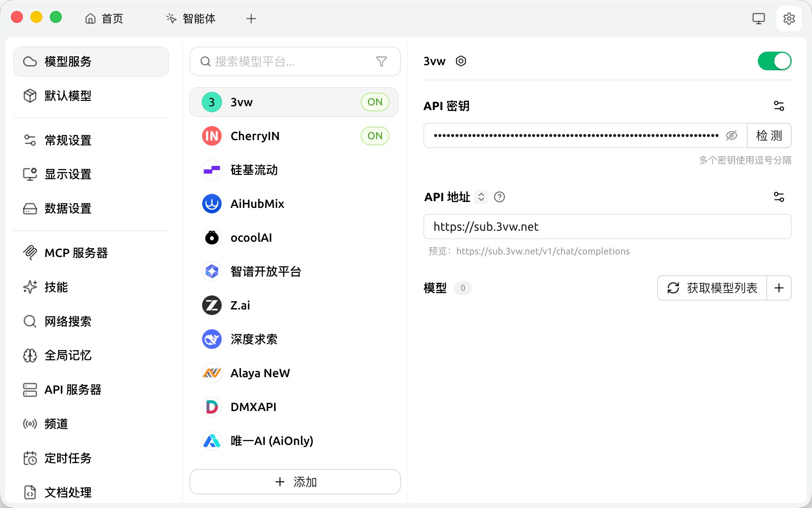Click the sparkle icon next to 技能

tap(30, 287)
